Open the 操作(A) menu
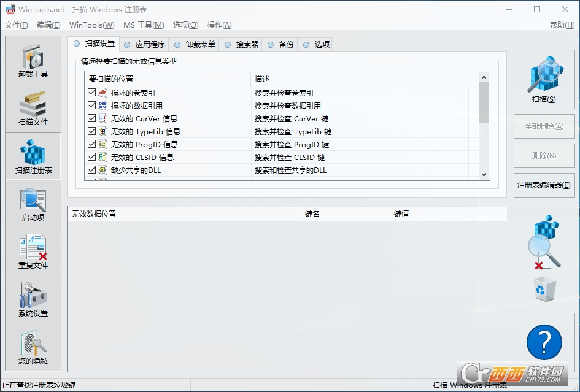 [220, 25]
